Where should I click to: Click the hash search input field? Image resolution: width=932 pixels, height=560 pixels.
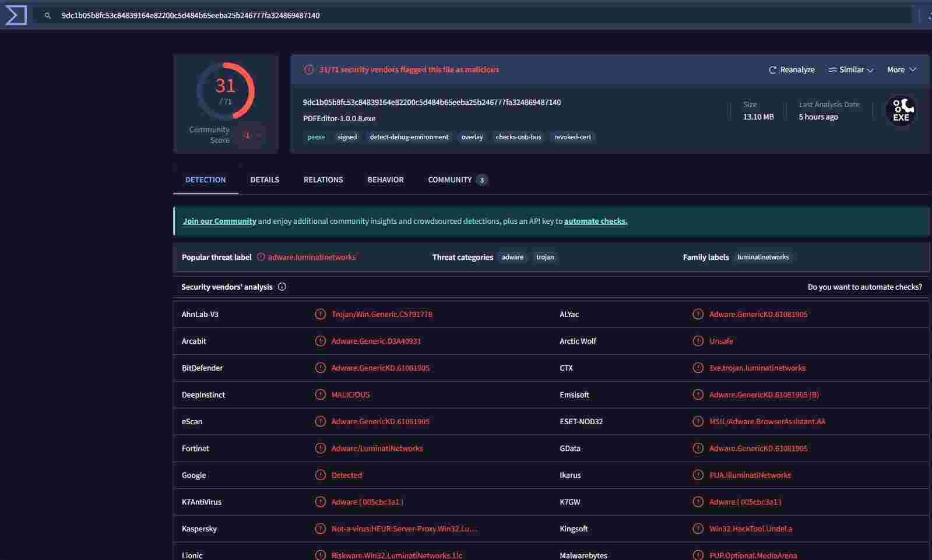point(466,16)
